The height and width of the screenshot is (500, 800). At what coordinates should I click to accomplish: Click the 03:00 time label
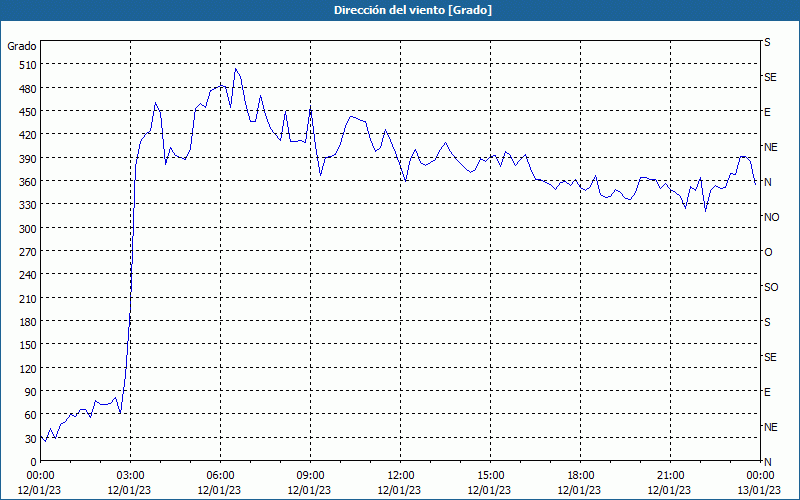click(130, 476)
